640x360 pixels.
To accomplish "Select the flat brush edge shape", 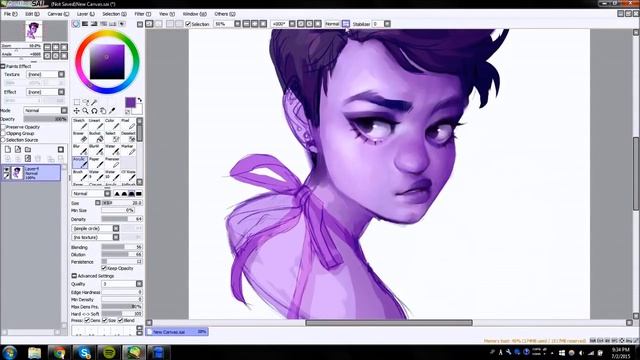I will click(x=139, y=193).
